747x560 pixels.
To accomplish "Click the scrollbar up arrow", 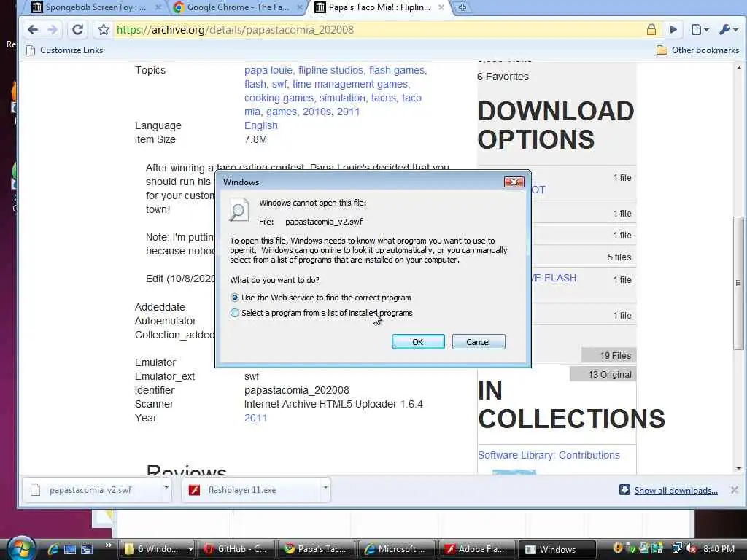I will coord(738,68).
